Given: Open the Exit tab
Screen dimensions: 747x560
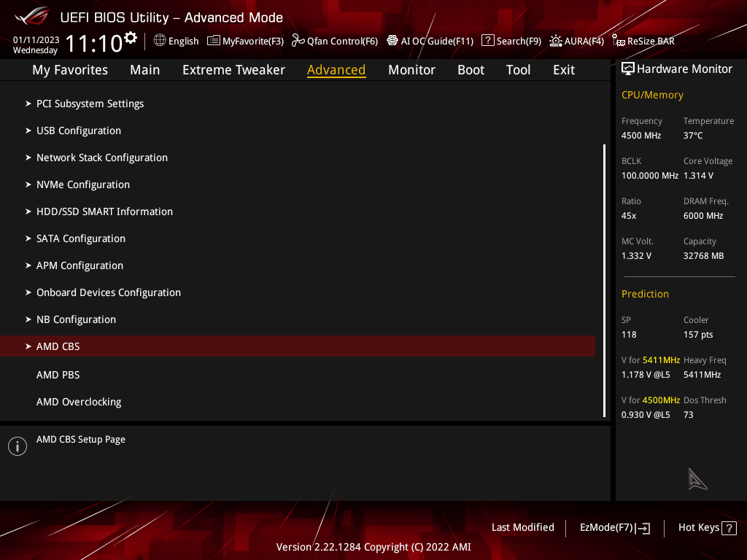Looking at the screenshot, I should [x=564, y=70].
